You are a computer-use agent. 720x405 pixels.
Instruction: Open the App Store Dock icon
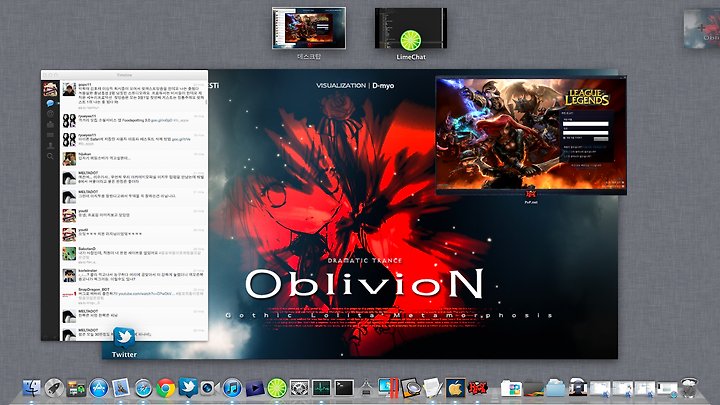[x=99, y=388]
